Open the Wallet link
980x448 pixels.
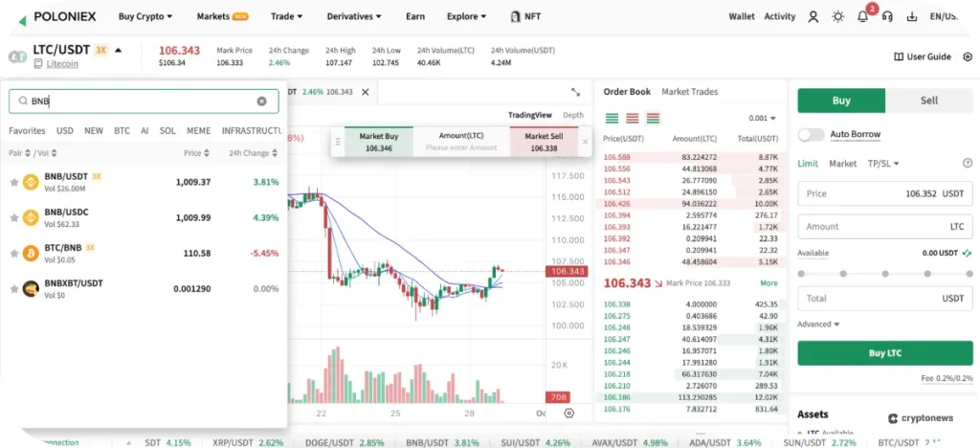pyautogui.click(x=742, y=17)
